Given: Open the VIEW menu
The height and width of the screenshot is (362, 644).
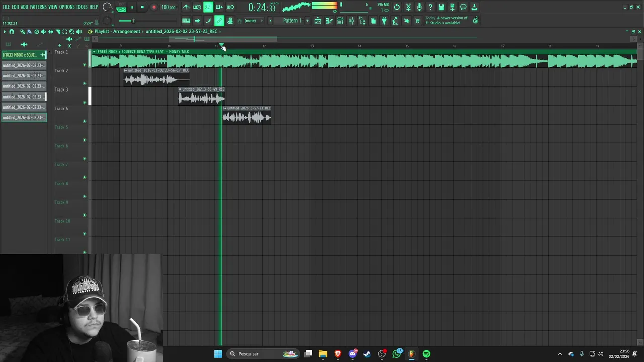Looking at the screenshot, I should [53, 7].
